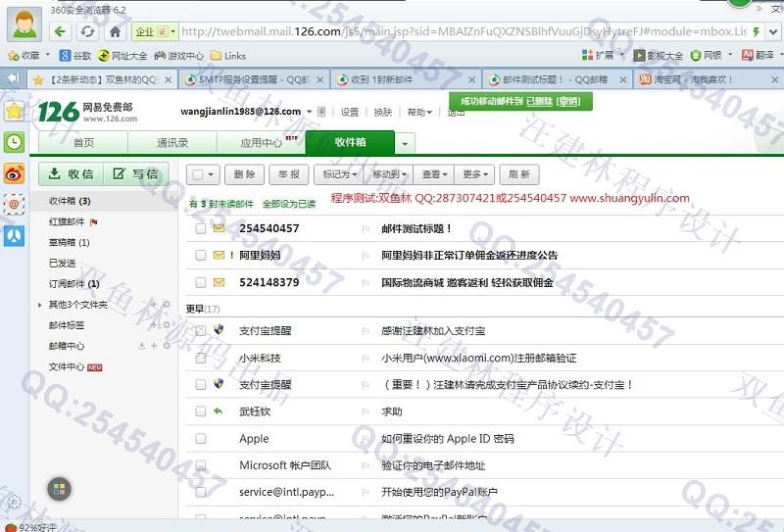The height and width of the screenshot is (532, 784).
Task: Click the sidebar settings gear icon
Action: pos(14,502)
